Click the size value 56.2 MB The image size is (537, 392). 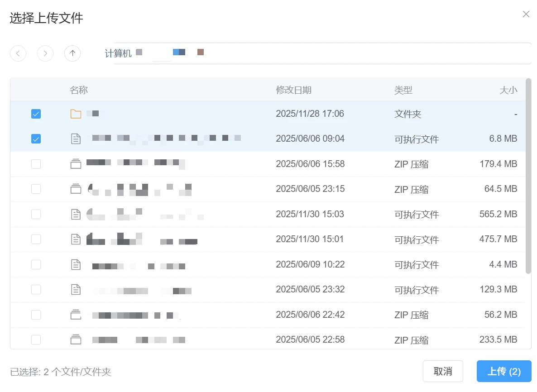pyautogui.click(x=501, y=315)
